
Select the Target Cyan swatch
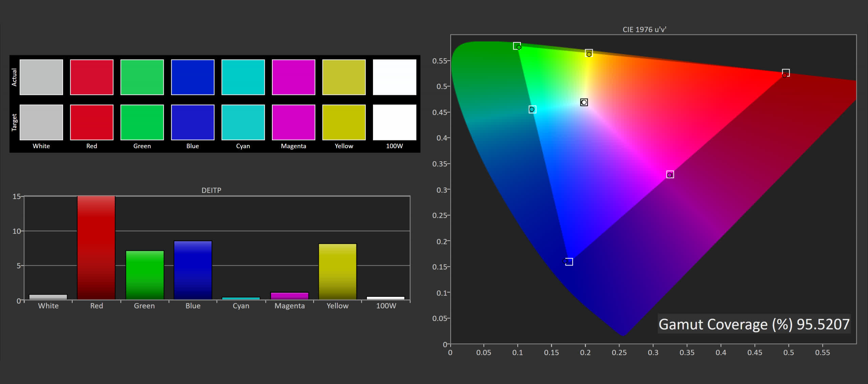(243, 122)
